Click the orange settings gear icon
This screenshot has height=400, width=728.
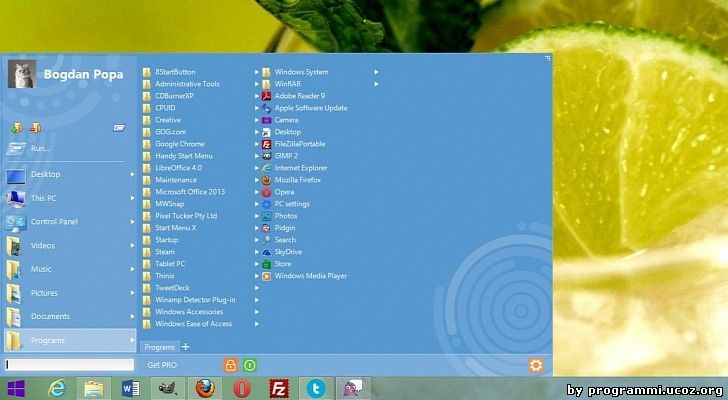tap(535, 365)
